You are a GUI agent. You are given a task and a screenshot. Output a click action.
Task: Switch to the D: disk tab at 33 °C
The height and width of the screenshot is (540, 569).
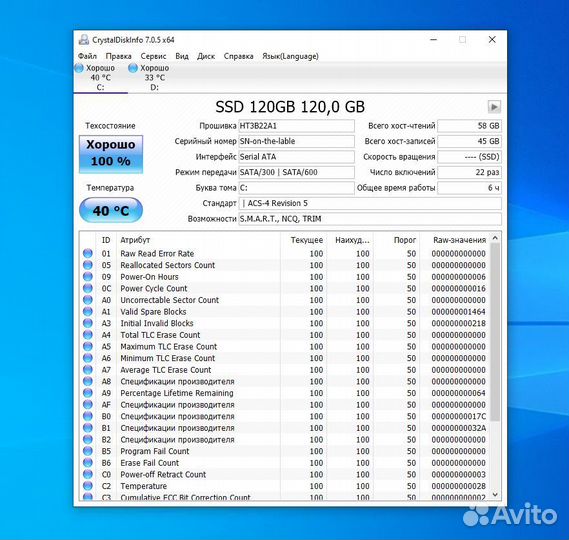point(155,77)
